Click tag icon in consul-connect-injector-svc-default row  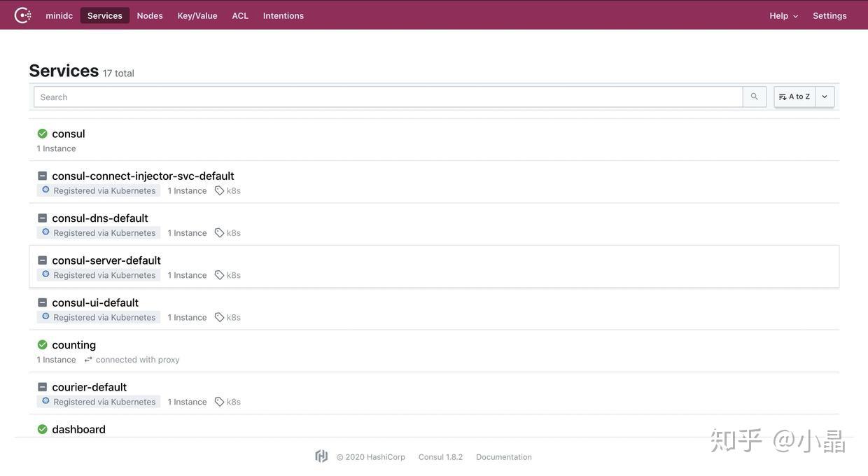[x=219, y=190]
